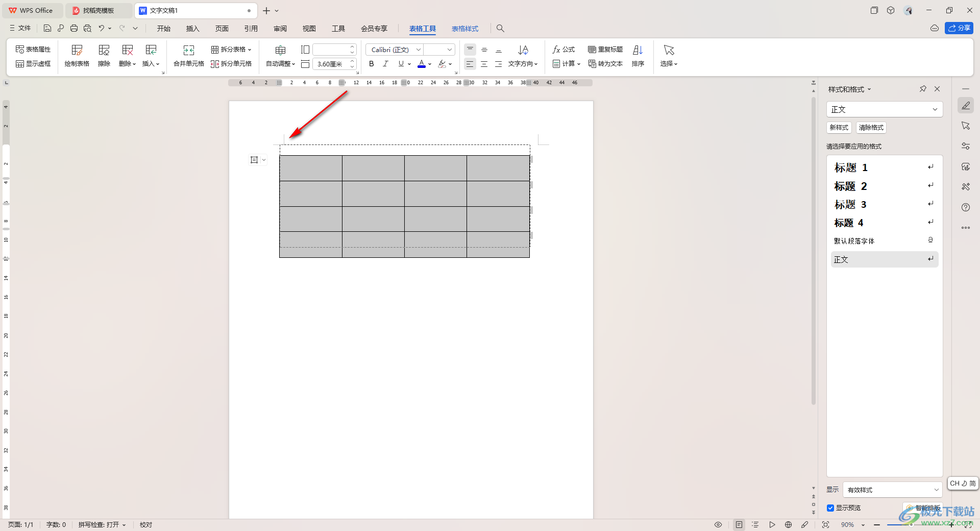
Task: Open the 视图 (View) ribbon tab
Action: 309,29
